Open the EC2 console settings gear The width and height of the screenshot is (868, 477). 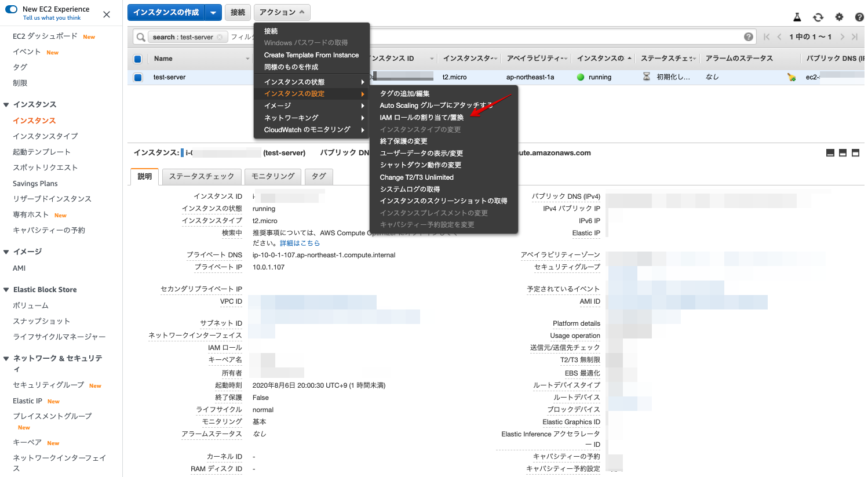839,17
